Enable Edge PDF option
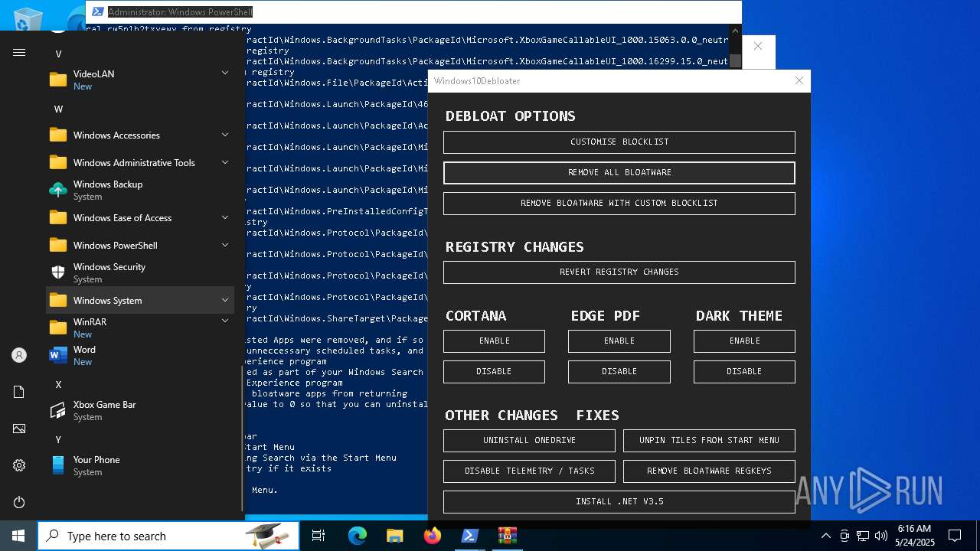The image size is (980, 551). 619,341
